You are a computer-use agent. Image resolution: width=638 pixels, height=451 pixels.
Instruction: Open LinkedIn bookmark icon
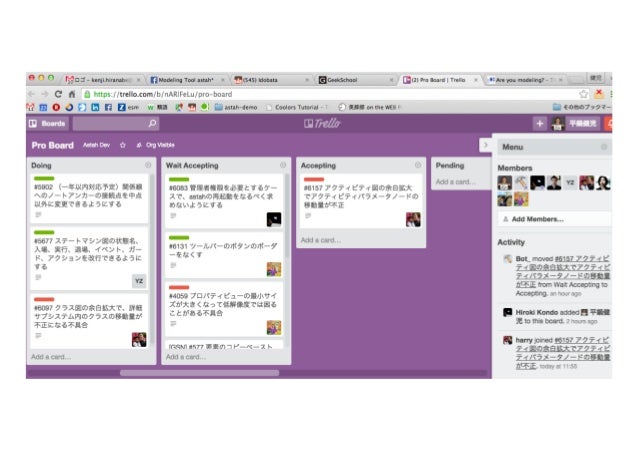coord(95,107)
